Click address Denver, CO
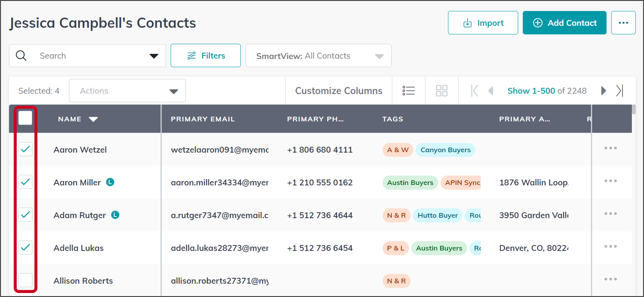 534,248
